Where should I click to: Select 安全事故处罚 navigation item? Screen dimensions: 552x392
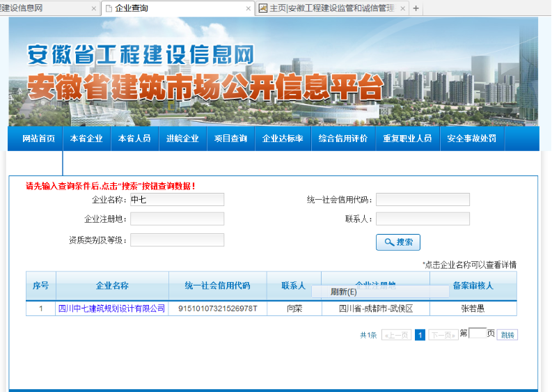(471, 139)
